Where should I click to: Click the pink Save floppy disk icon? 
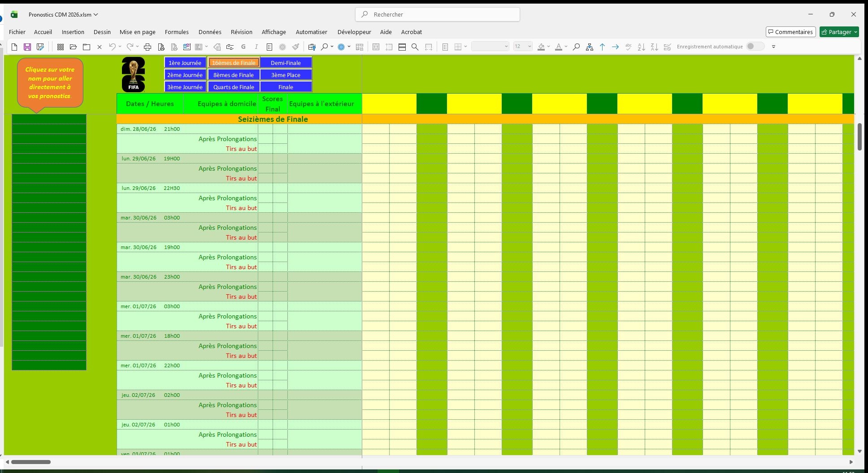point(27,47)
